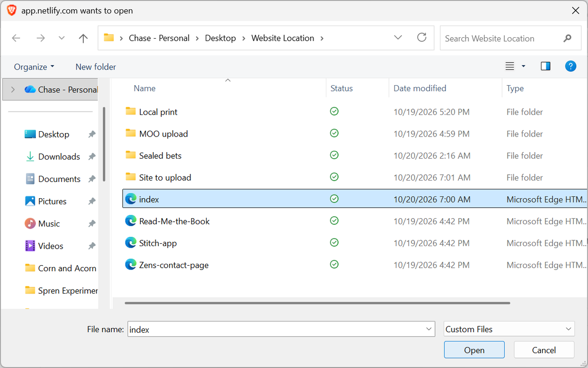Sort by Date modified column
This screenshot has height=368, width=588.
[x=420, y=89]
